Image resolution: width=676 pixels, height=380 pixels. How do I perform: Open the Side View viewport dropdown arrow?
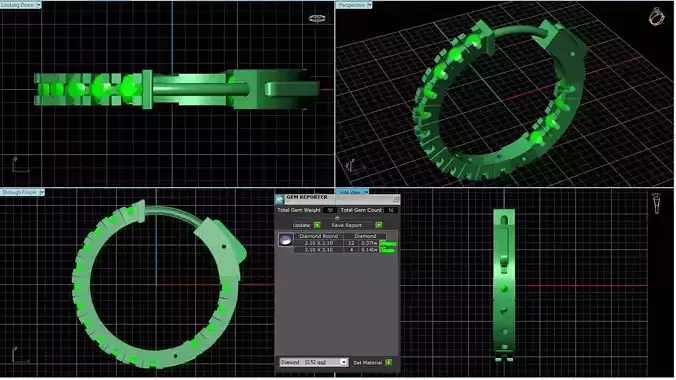click(366, 192)
